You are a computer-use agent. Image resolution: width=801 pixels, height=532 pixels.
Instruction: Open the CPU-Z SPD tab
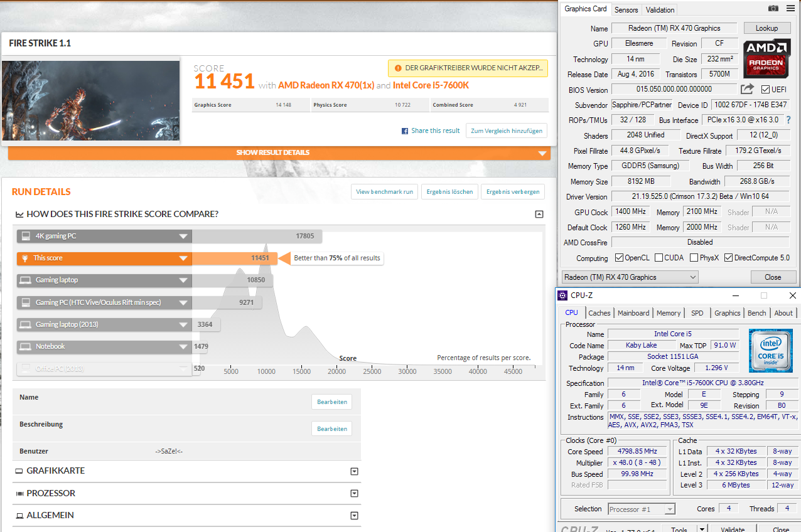(x=697, y=313)
